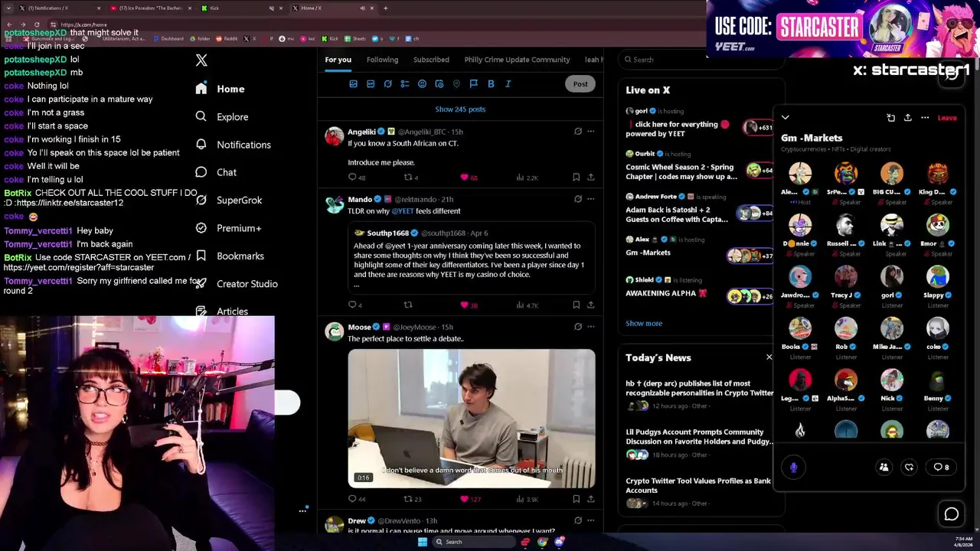This screenshot has width=980, height=551.
Task: Unlike Moose's post with 127 likes
Action: (x=464, y=499)
